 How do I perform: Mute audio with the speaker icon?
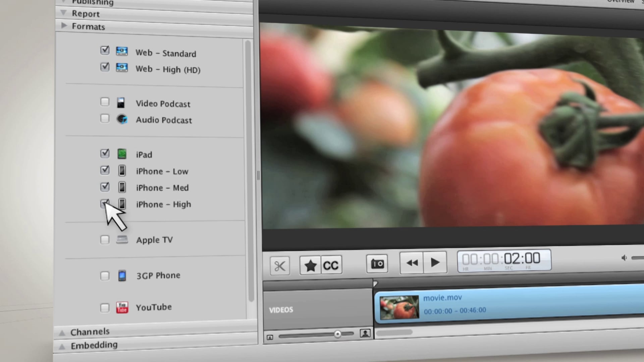(624, 258)
